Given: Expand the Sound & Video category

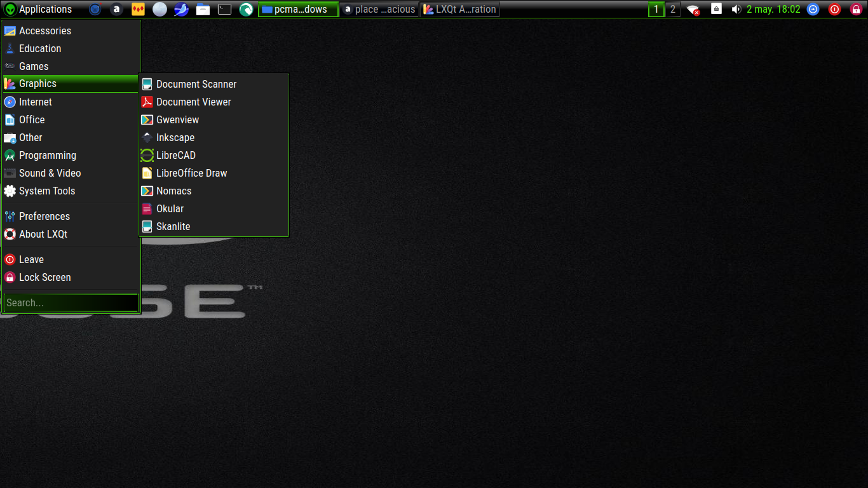Looking at the screenshot, I should (71, 173).
